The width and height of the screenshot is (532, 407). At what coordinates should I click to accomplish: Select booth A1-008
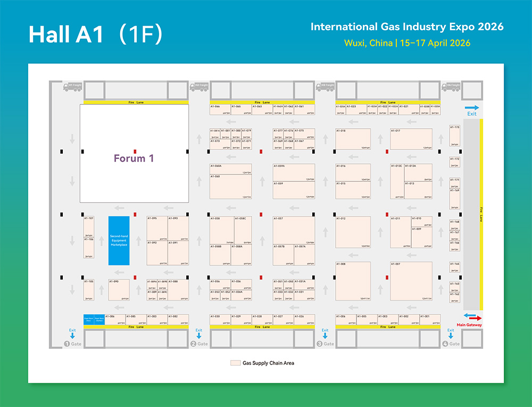[x=353, y=281]
